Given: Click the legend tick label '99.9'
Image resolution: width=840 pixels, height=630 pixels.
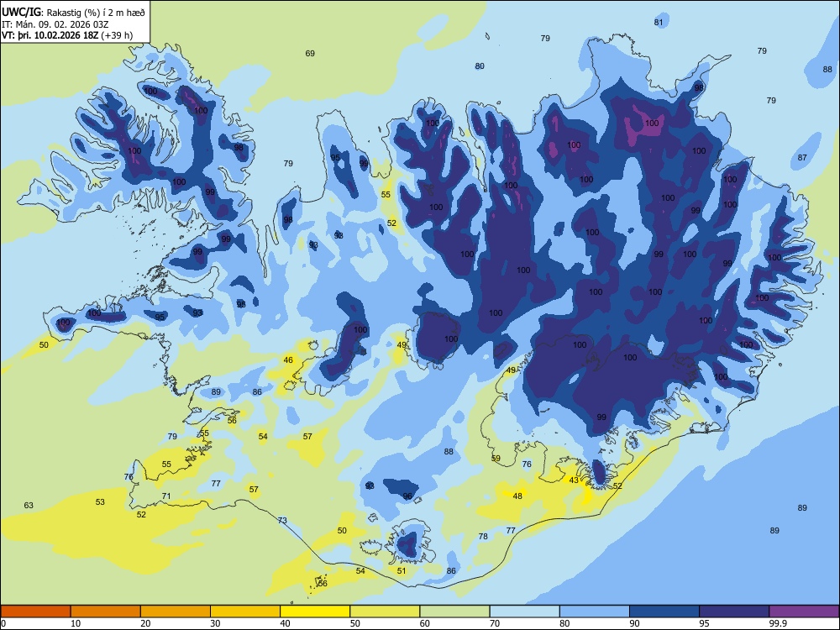Looking at the screenshot, I should pyautogui.click(x=777, y=623).
